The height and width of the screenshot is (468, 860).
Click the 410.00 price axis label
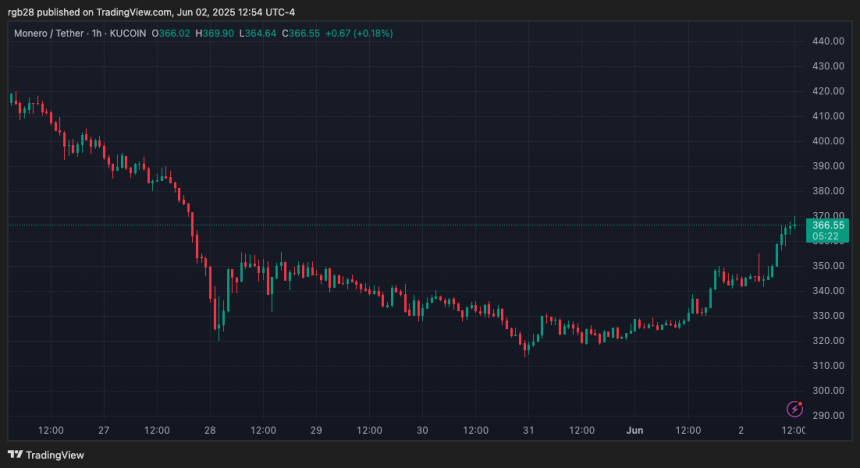[x=828, y=116]
